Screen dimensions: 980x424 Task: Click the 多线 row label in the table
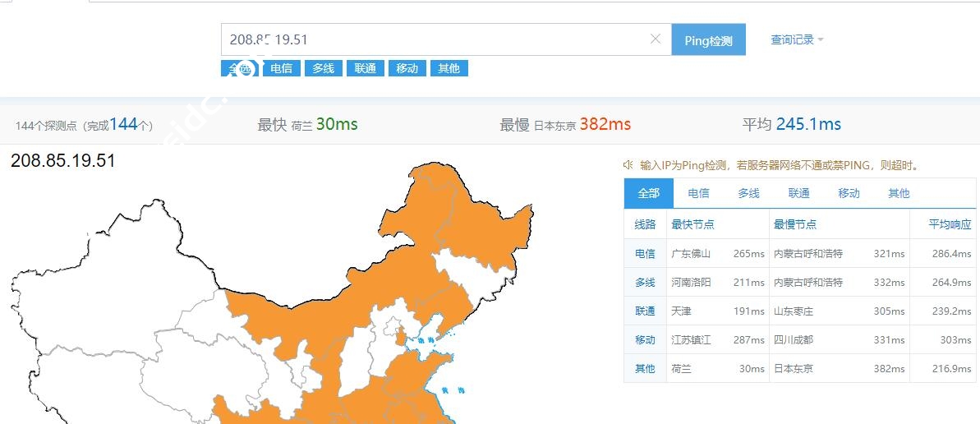point(645,282)
